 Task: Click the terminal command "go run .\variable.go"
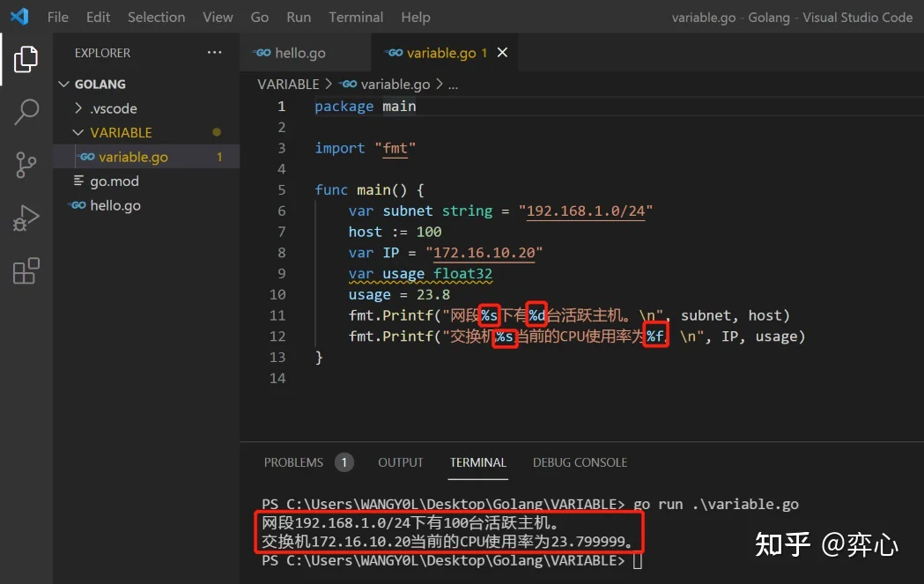pos(716,505)
